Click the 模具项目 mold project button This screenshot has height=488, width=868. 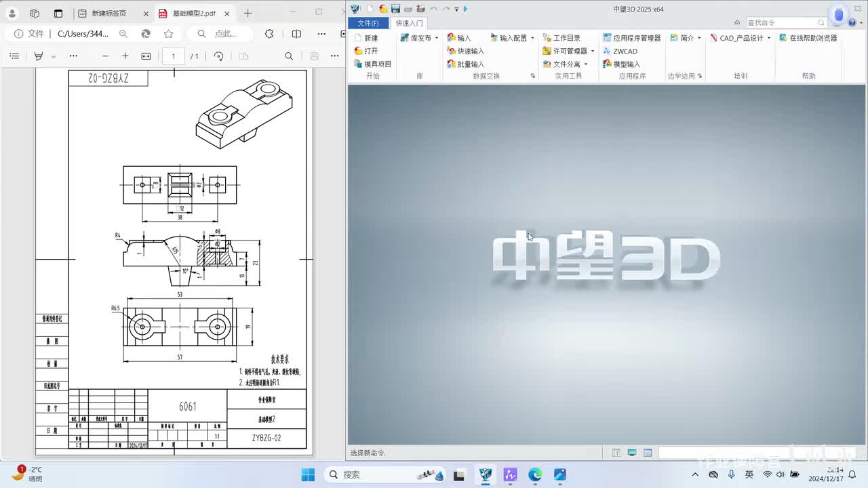(373, 64)
